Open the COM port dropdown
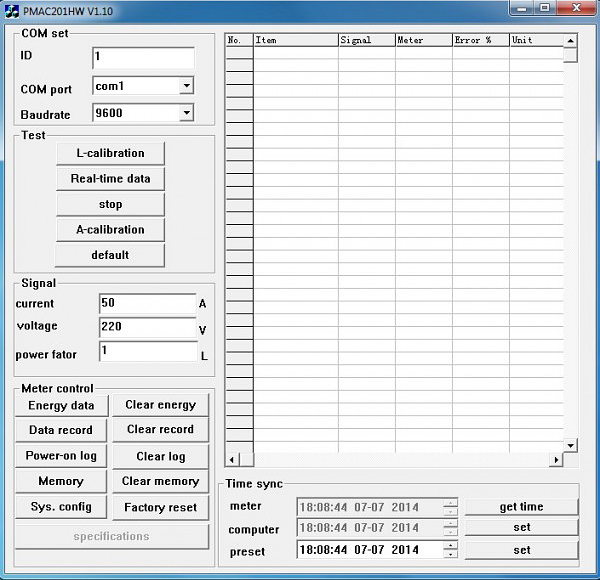This screenshot has height=580, width=600. 186,86
